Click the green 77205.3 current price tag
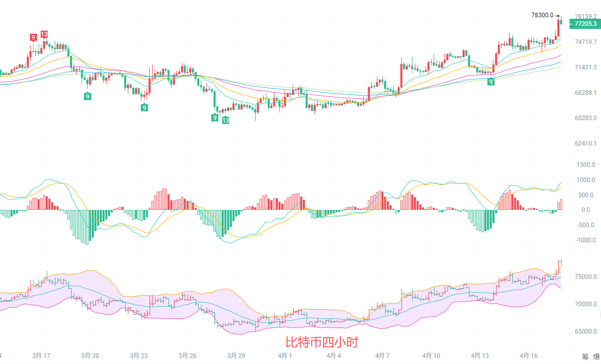 click(585, 24)
